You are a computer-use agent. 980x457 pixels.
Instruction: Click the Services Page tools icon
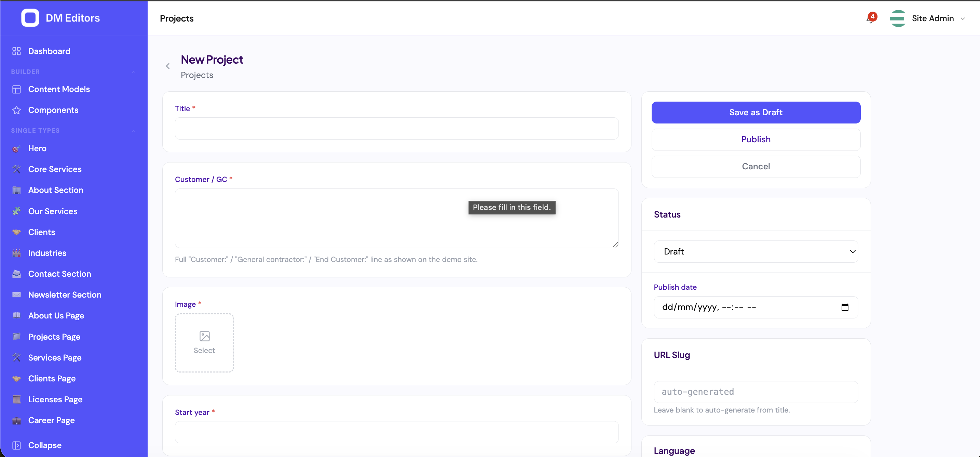pyautogui.click(x=16, y=357)
